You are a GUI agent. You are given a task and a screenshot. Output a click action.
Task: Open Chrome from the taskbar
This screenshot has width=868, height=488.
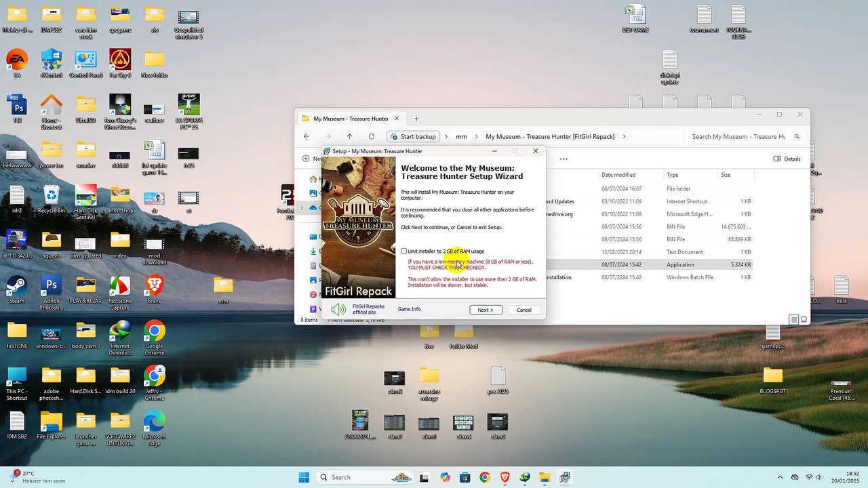[484, 477]
